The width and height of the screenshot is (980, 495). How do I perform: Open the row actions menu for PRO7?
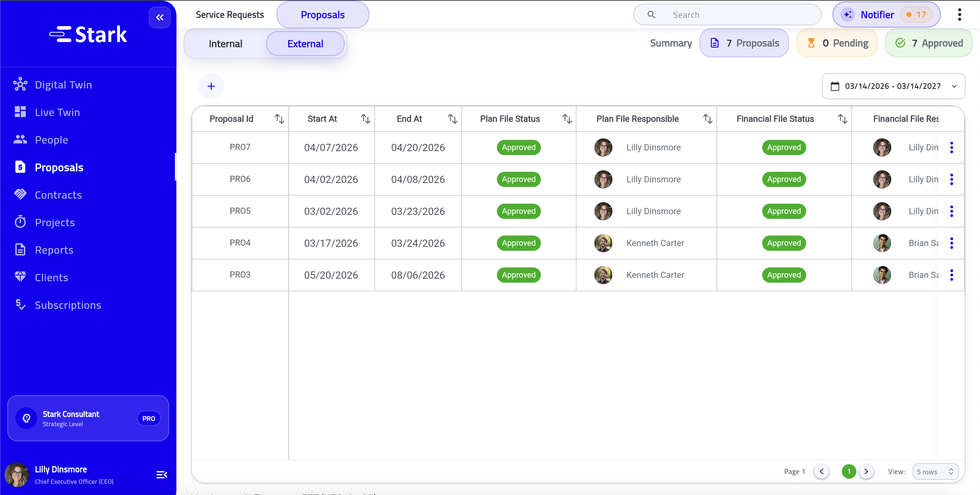tap(952, 147)
